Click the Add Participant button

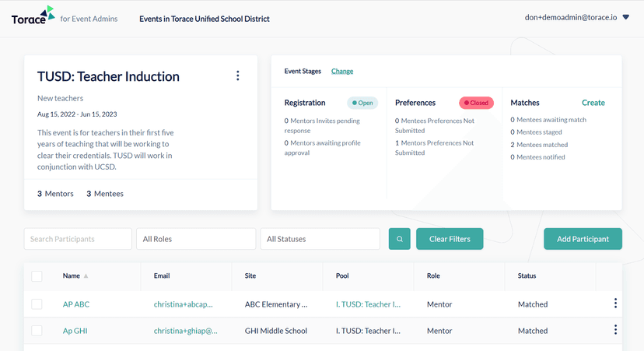click(x=583, y=239)
